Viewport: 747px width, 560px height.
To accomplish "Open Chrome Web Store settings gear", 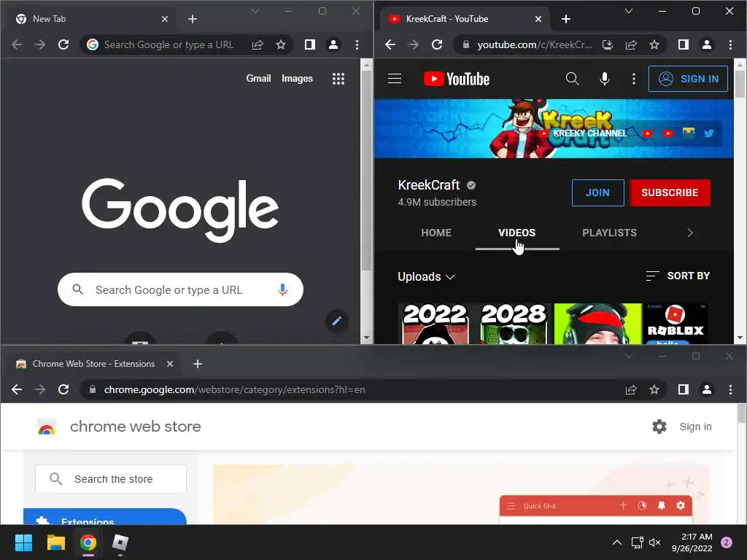I will coord(659,427).
